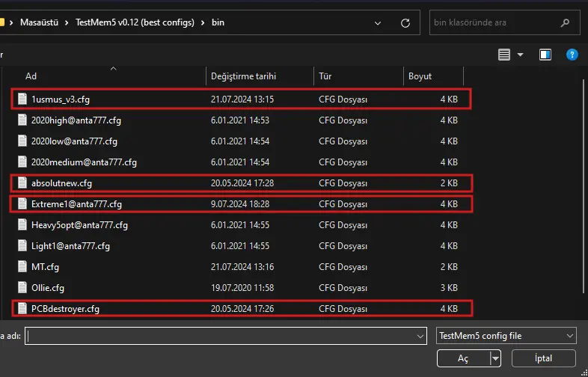Click the Aç open button
Screen dimensions: 588x377
464,358
